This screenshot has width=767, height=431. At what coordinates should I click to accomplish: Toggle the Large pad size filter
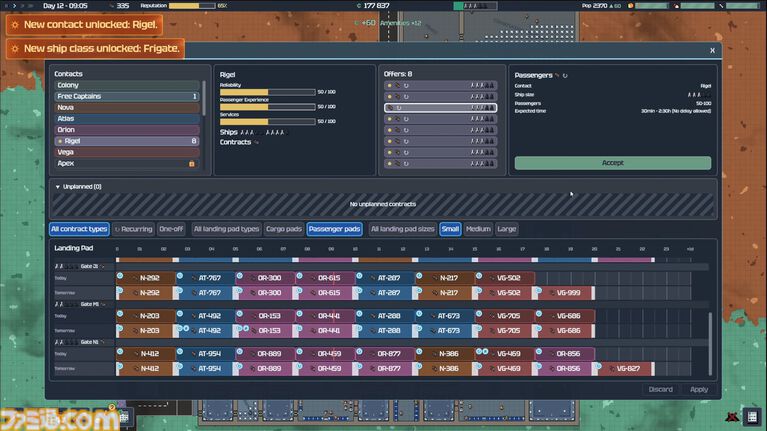(507, 229)
